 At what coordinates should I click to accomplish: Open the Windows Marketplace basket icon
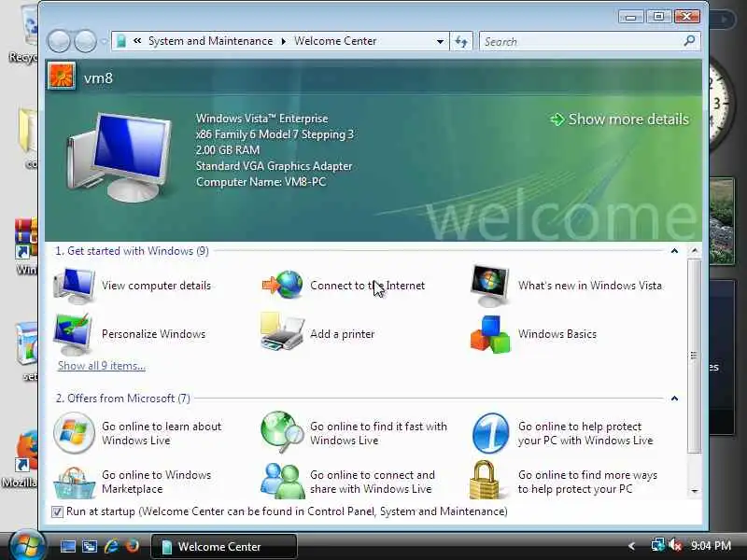pyautogui.click(x=74, y=482)
